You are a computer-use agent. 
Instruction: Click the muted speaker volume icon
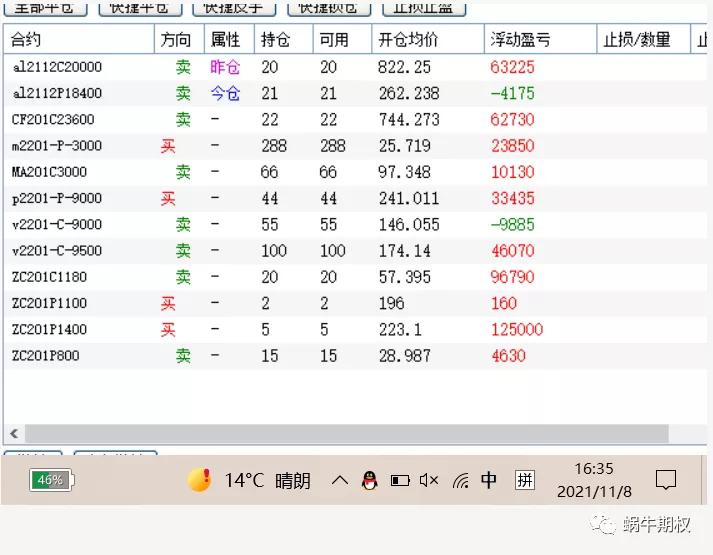point(429,481)
